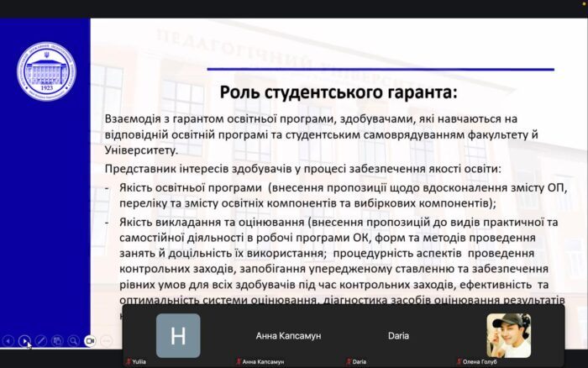Click muted mic icon beside Анна Капсамун label
Screen dimensions: 588x368
(238, 362)
